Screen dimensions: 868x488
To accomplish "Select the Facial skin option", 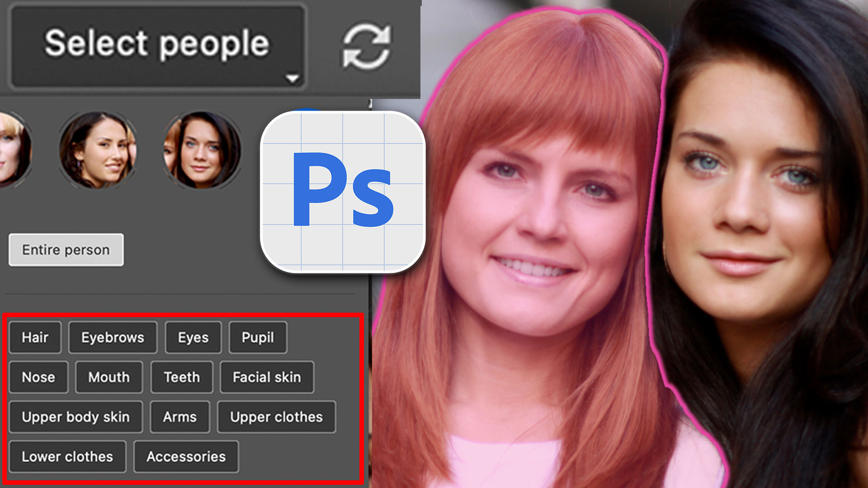I will pos(267,377).
